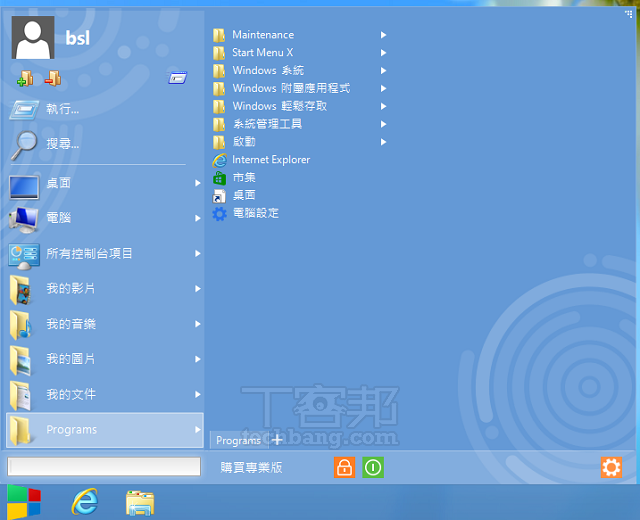This screenshot has height=520, width=640.
Task: Open settings with the orange gear icon
Action: click(611, 467)
